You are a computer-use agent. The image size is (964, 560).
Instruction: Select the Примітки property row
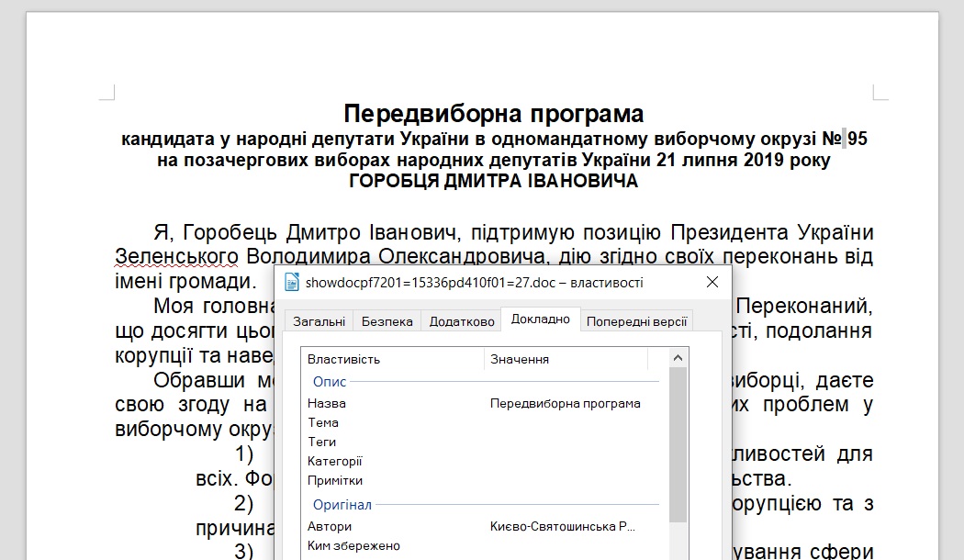point(335,480)
